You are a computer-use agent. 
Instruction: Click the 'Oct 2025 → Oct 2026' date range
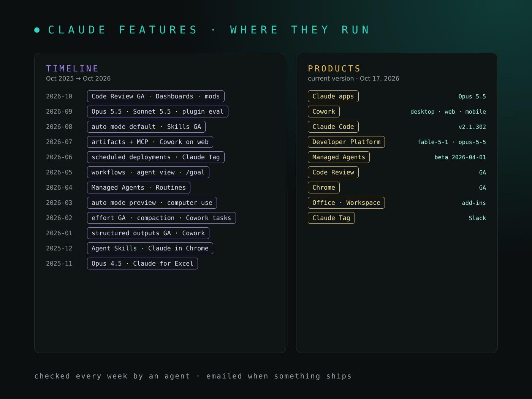pyautogui.click(x=78, y=79)
